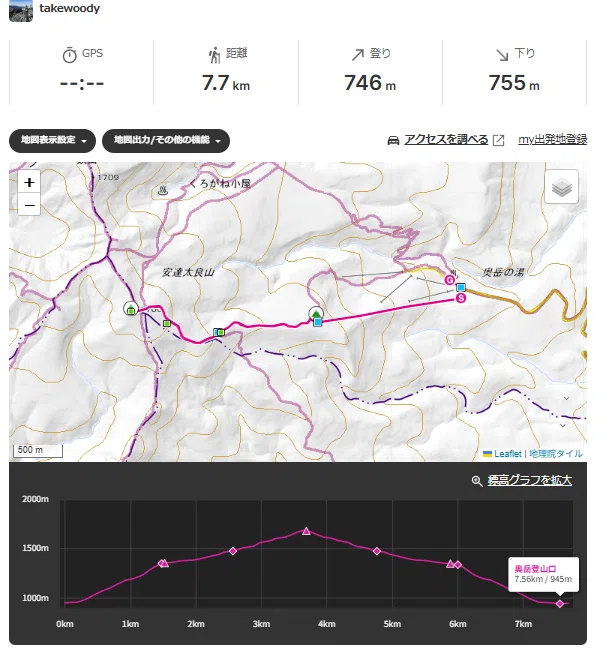The image size is (606, 652).
Task: Click the magnifier icon beside 標高グラフを拡大
Action: point(477,481)
